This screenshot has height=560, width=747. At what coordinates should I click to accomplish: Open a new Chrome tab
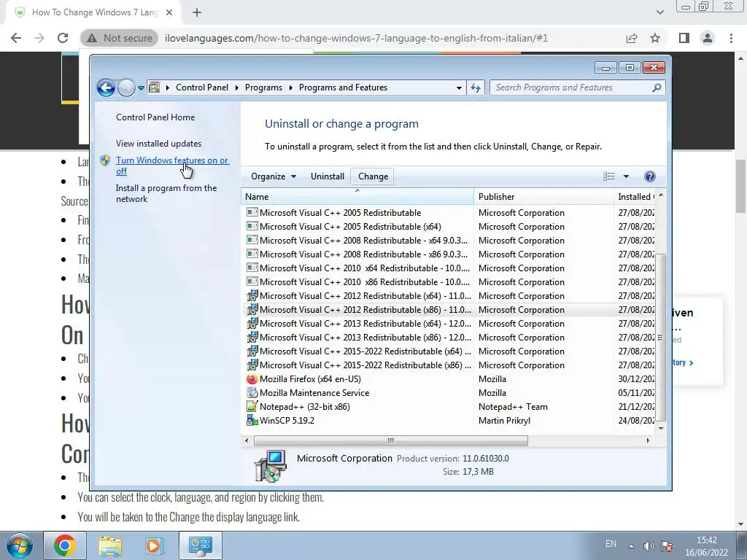coord(197,12)
